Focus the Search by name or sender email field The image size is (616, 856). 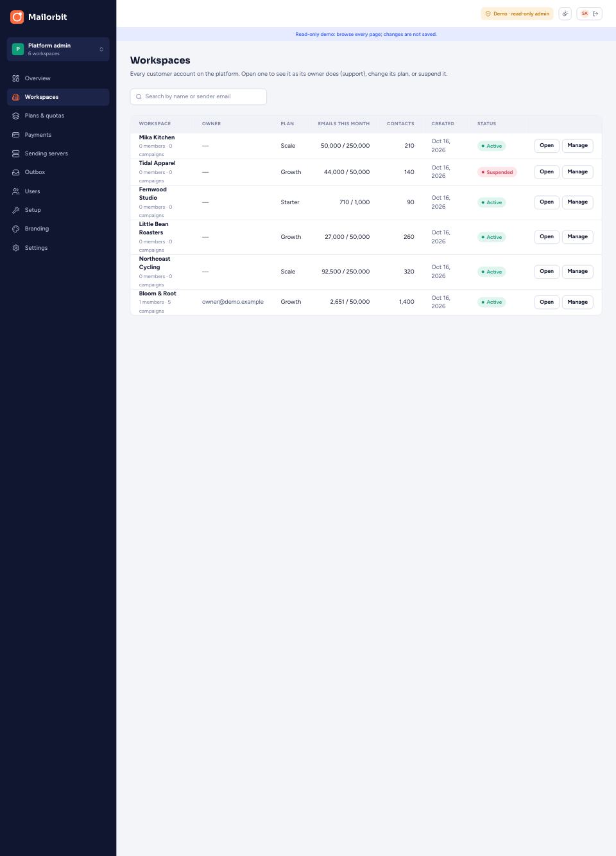pyautogui.click(x=198, y=97)
